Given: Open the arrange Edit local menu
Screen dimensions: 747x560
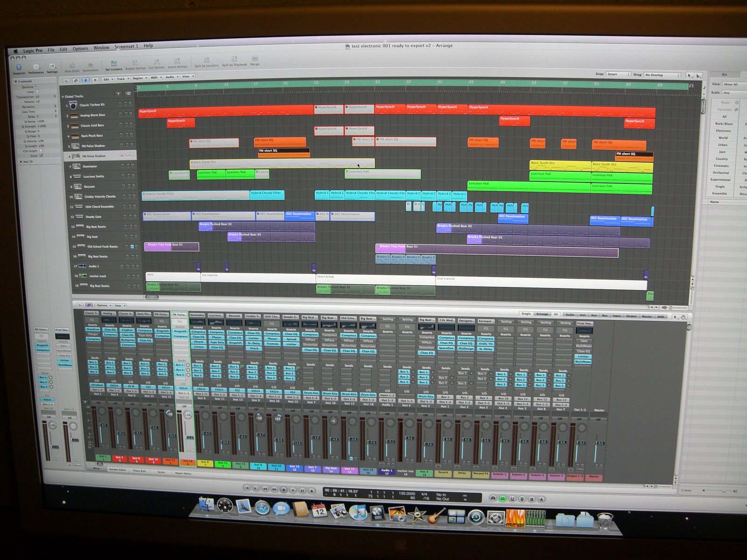Looking at the screenshot, I should coord(108,79).
